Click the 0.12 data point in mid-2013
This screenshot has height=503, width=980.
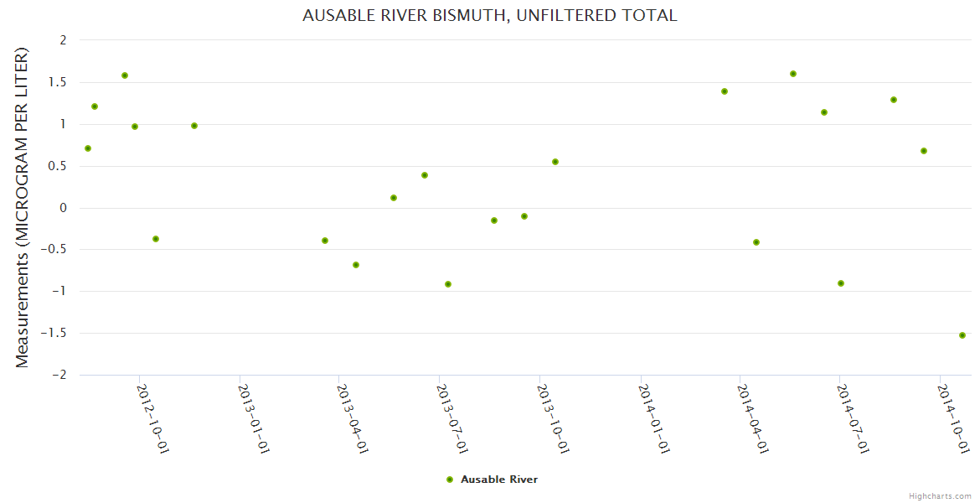(394, 198)
